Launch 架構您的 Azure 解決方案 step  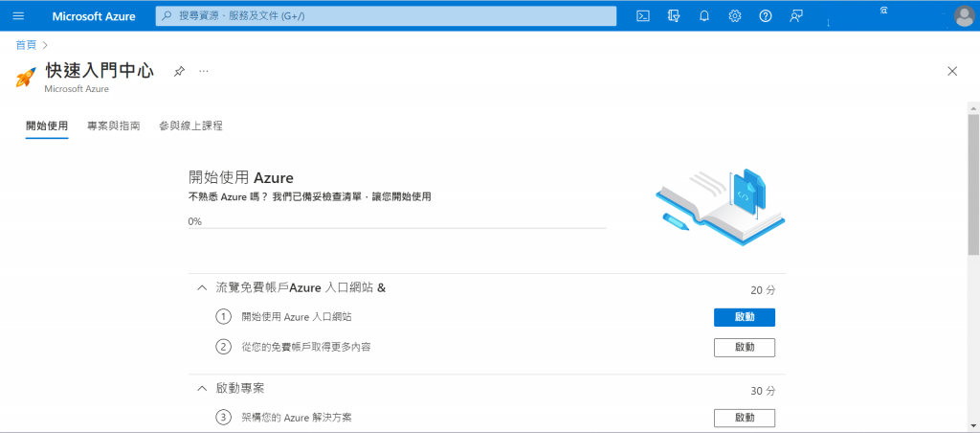pyautogui.click(x=745, y=418)
